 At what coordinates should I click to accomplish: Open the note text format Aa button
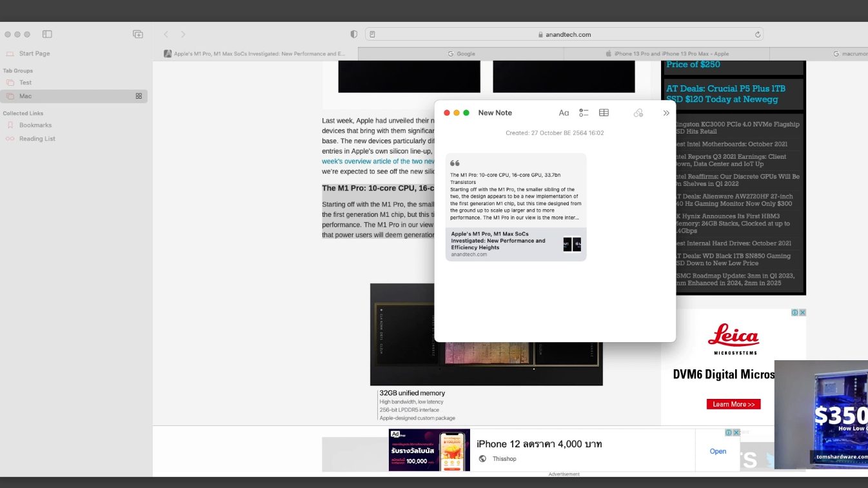[x=564, y=113]
